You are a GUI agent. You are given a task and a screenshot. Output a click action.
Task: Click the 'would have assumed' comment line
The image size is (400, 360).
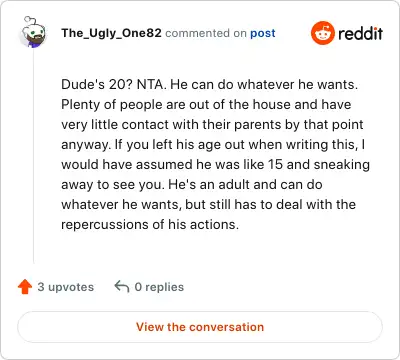pos(215,164)
